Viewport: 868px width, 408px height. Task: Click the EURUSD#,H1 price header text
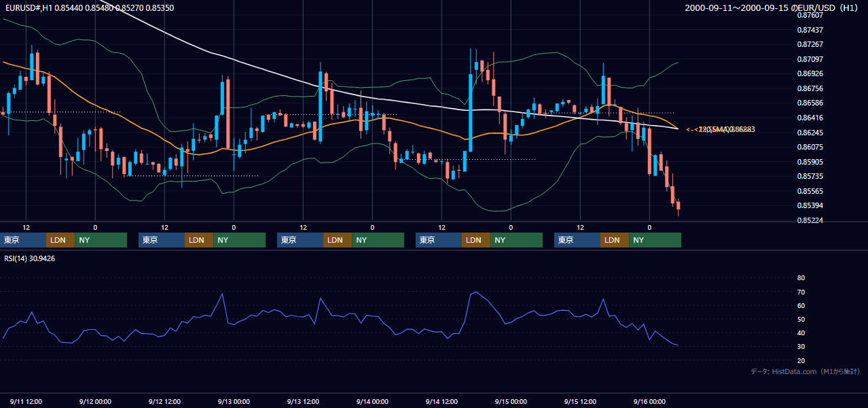pyautogui.click(x=89, y=7)
